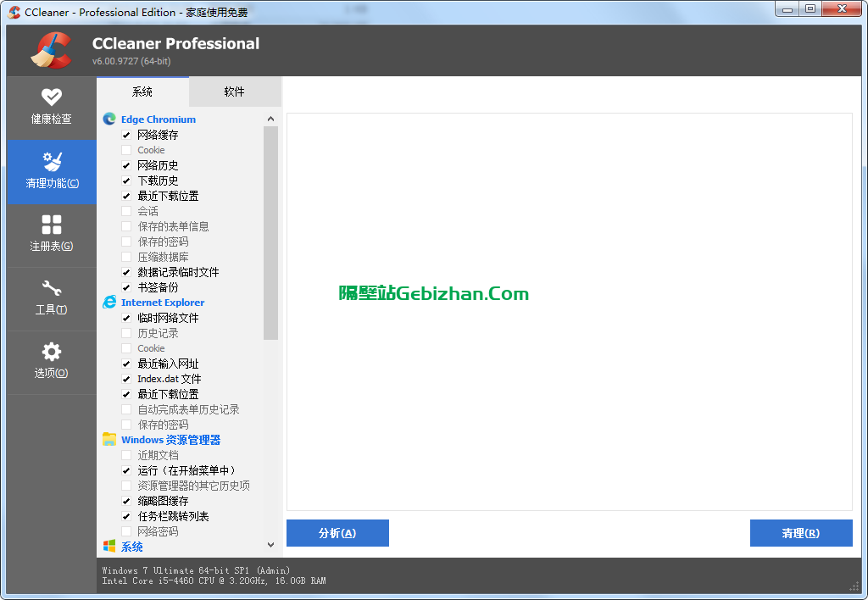Image resolution: width=868 pixels, height=600 pixels.
Task: Uncheck 最近输入网址 checkbox
Action: [126, 364]
